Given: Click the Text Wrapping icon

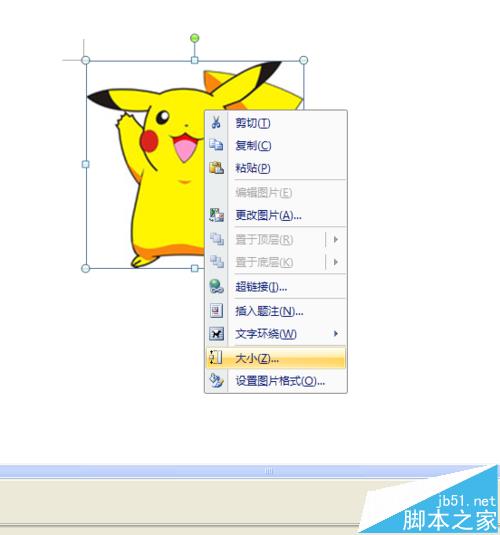Looking at the screenshot, I should pyautogui.click(x=216, y=334).
